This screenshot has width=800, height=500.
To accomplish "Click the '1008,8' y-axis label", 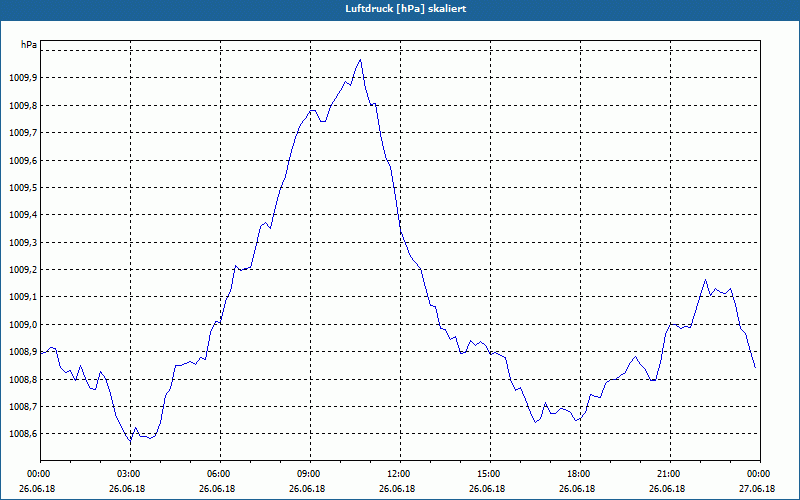I will [x=23, y=380].
